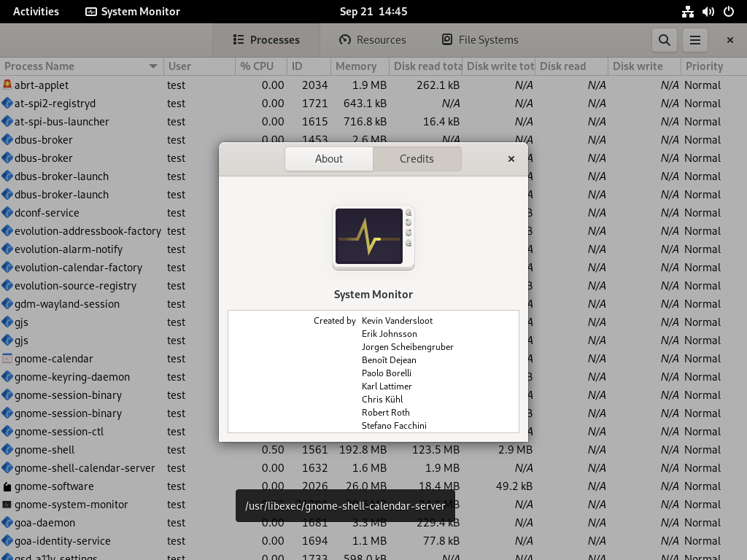Switch to the About tab in dialog

[x=329, y=158]
